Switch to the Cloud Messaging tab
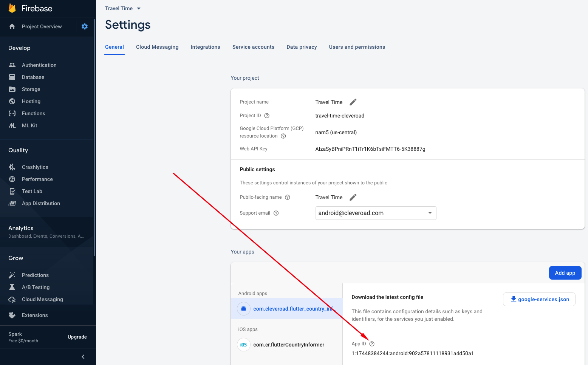This screenshot has height=365, width=588. [157, 47]
